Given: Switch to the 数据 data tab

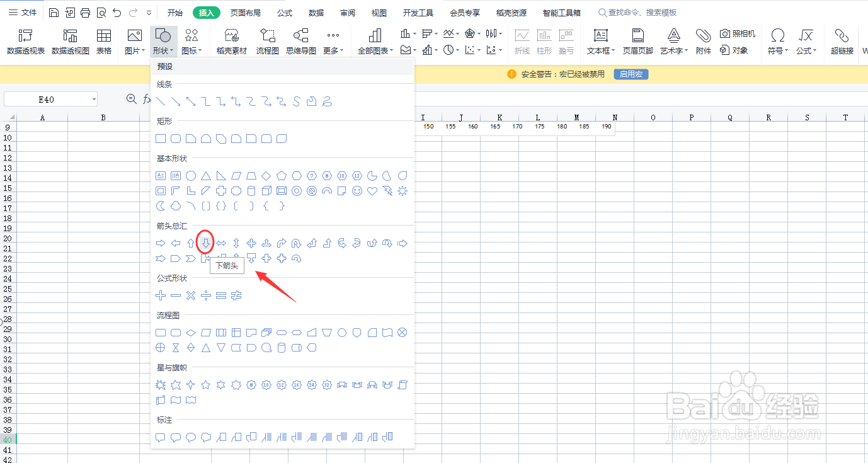Looking at the screenshot, I should click(316, 13).
